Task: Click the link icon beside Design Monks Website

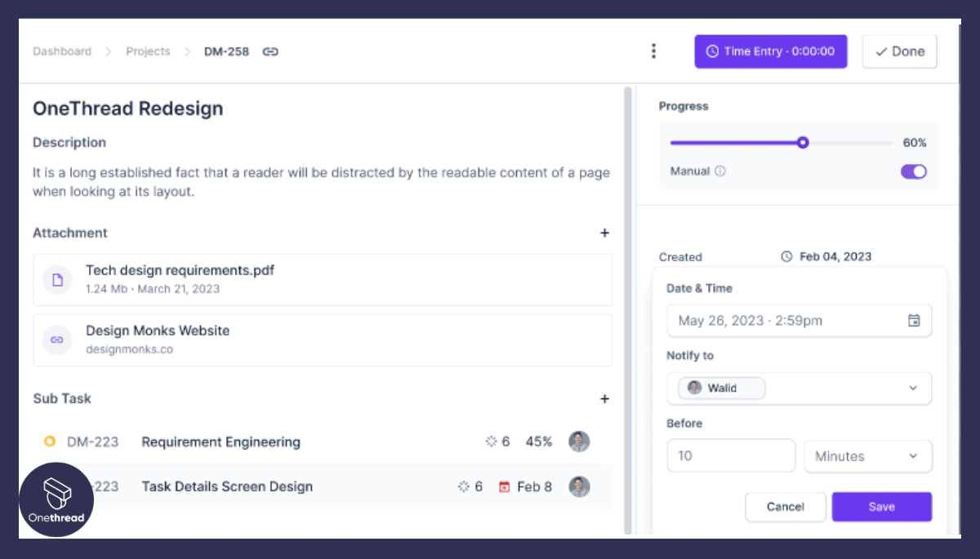Action: coord(57,339)
